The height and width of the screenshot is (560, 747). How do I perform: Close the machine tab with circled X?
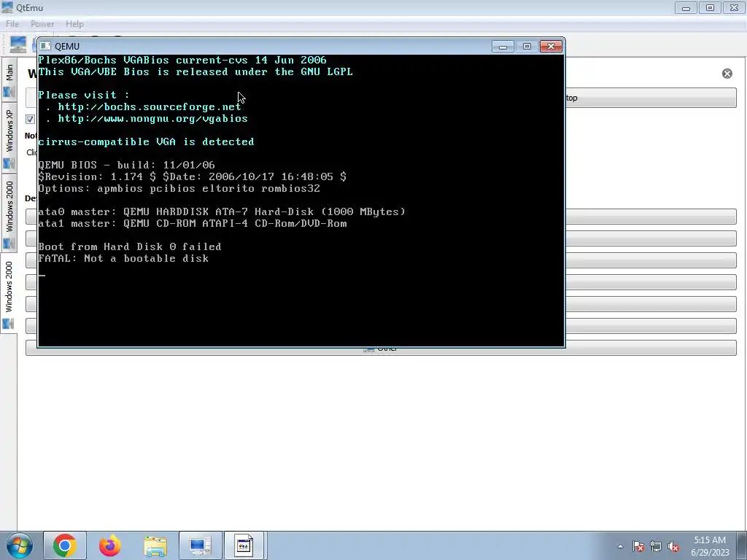point(727,74)
